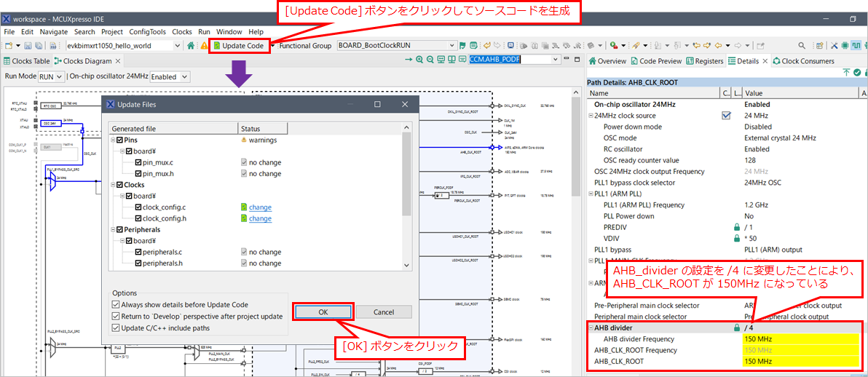Viewport: 868px width, 377px height.
Task: Open the Clocks menu
Action: pos(182,32)
